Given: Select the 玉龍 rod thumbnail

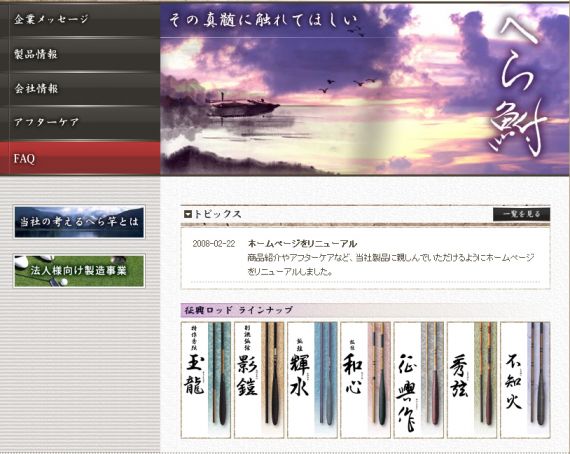Looking at the screenshot, I should pos(206,380).
